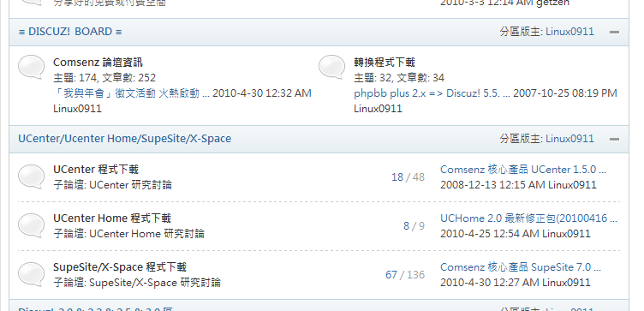Open the UCenter/Ucenter Home/SupeSite/X-Space category link
Viewport: 644px width, 311px height.
click(125, 139)
